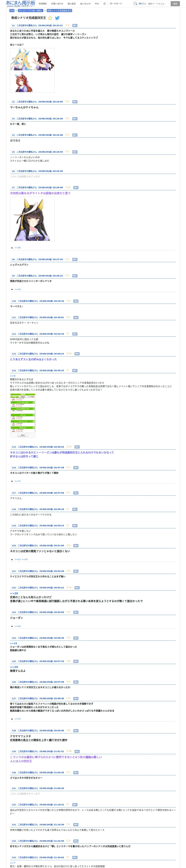Click the reply arrow icon beside >>35
This screenshot has width=186, height=868.
coord(12,248)
